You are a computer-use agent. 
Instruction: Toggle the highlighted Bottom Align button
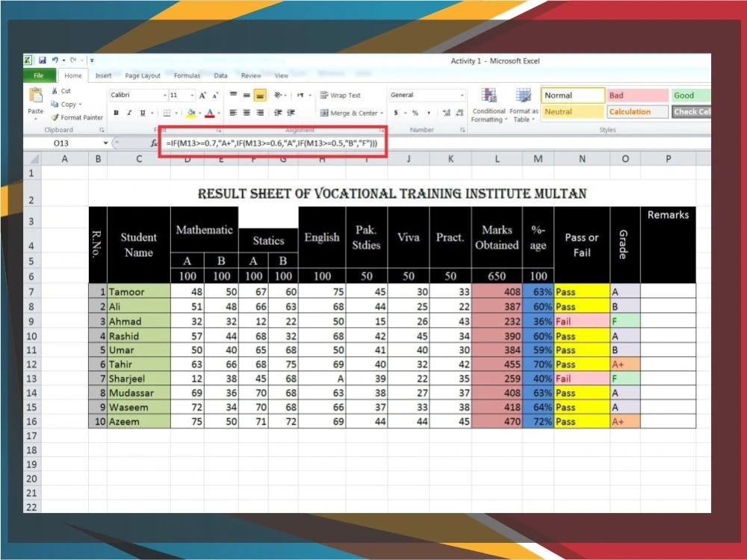coord(260,95)
